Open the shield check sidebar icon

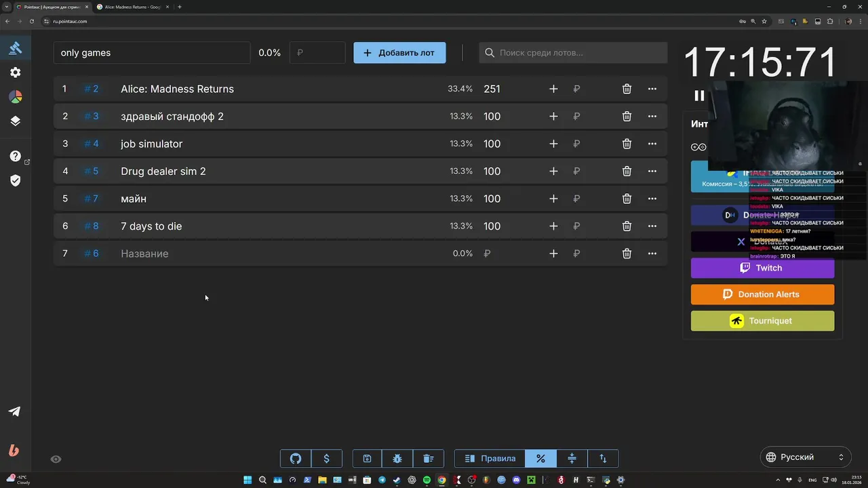15,180
